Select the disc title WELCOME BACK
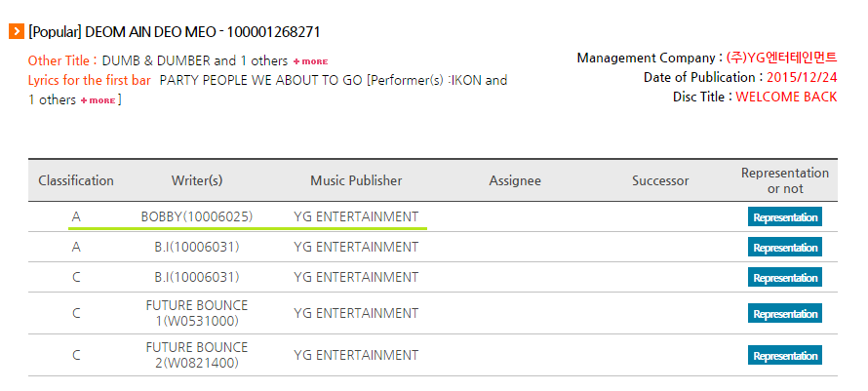This screenshot has height=391, width=868. click(x=786, y=97)
